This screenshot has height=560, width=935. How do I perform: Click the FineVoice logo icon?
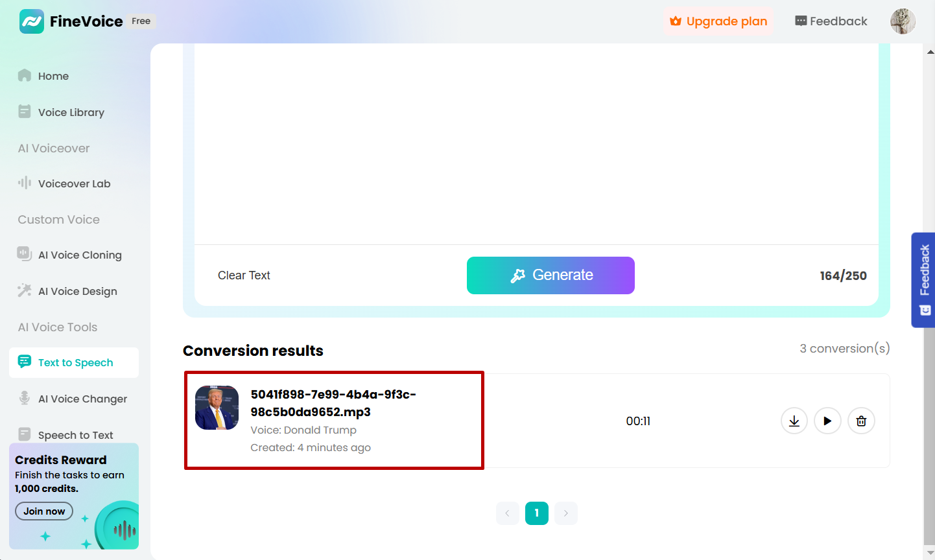32,21
